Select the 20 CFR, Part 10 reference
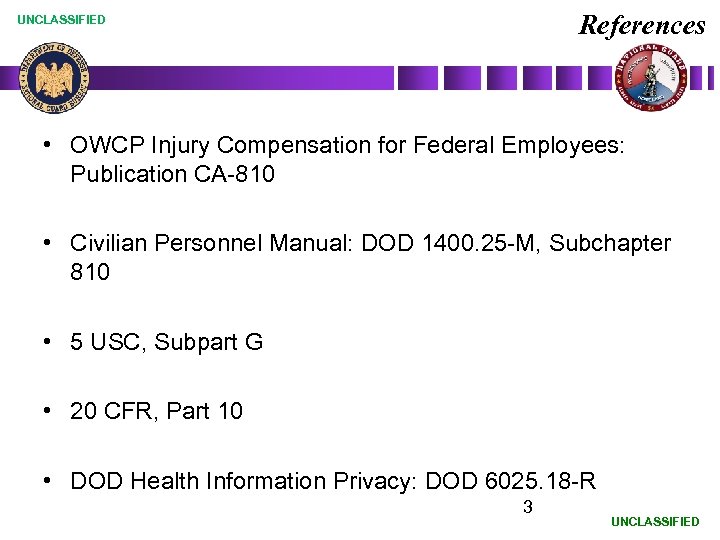Viewport: 720px width, 540px height. click(156, 411)
